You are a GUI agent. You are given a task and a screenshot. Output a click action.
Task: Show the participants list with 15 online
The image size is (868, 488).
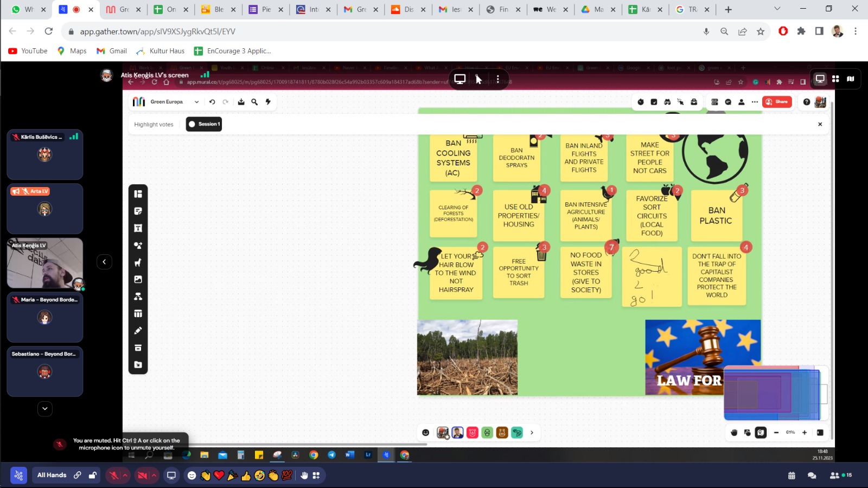[841, 476]
